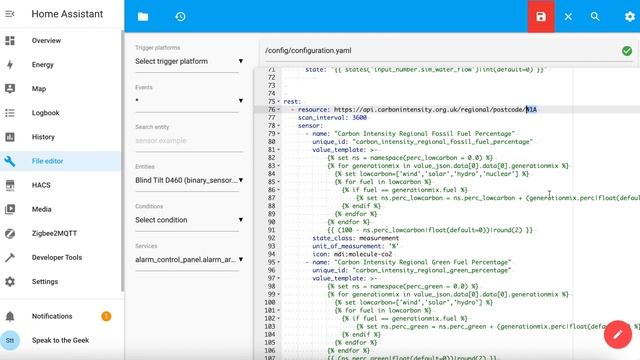Click the red pencil floating button
The width and height of the screenshot is (640, 360).
tap(618, 334)
